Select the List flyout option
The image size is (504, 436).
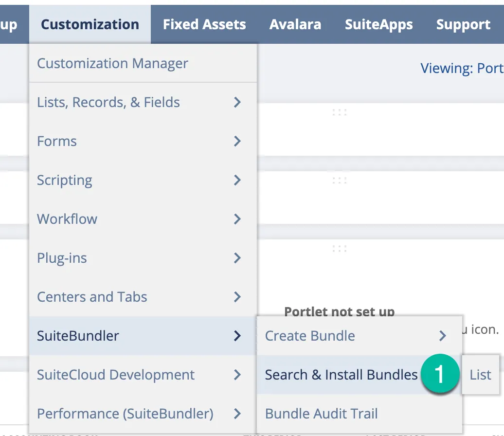point(481,375)
